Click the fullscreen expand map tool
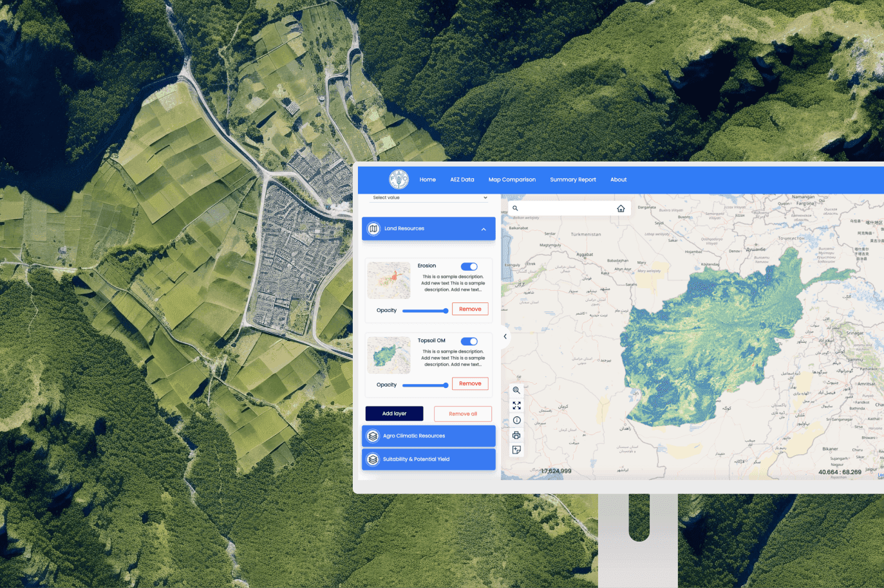 point(516,405)
